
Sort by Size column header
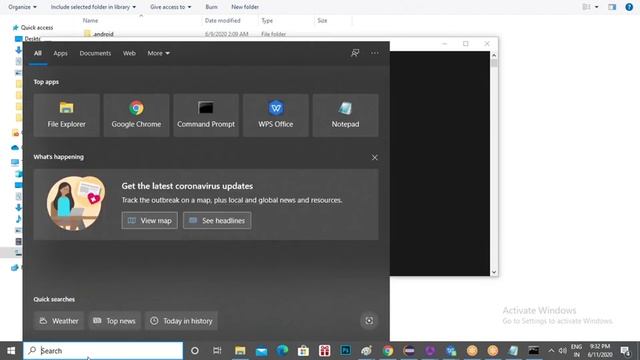[322, 20]
